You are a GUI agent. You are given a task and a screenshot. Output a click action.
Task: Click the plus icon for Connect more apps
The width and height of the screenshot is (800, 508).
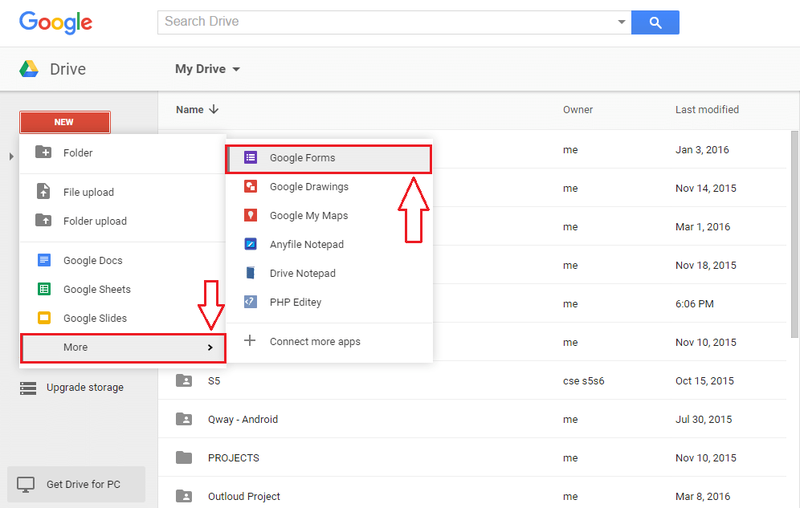coord(249,340)
